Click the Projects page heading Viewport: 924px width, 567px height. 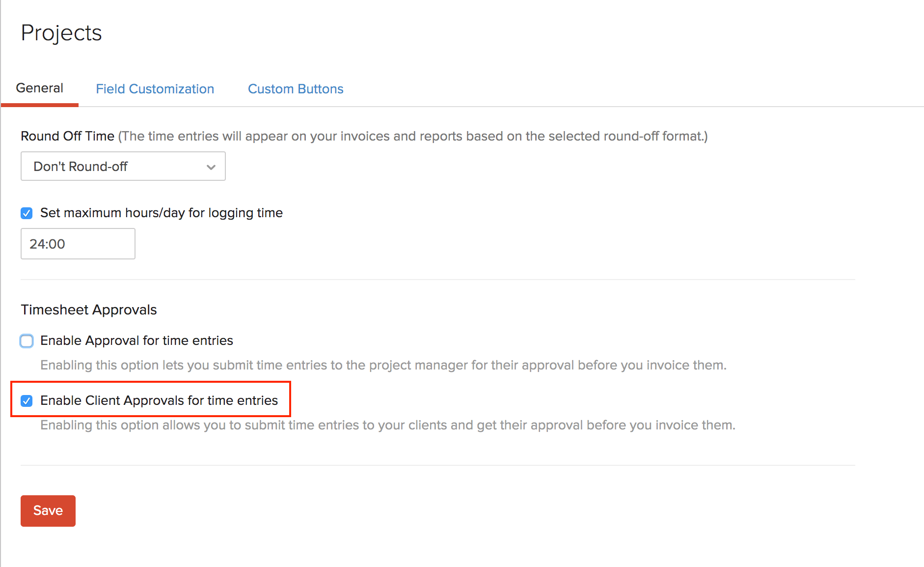[61, 32]
